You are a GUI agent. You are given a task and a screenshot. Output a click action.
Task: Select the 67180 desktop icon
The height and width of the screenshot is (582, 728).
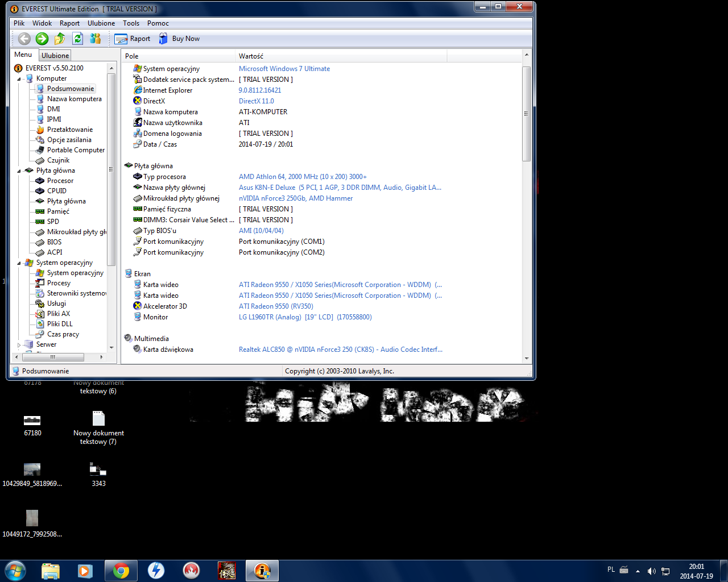pos(32,425)
